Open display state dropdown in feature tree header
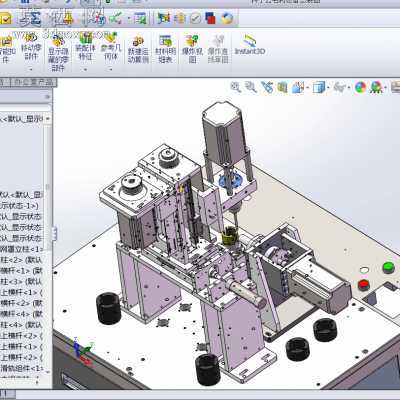This screenshot has width=400, height=400. [48, 118]
